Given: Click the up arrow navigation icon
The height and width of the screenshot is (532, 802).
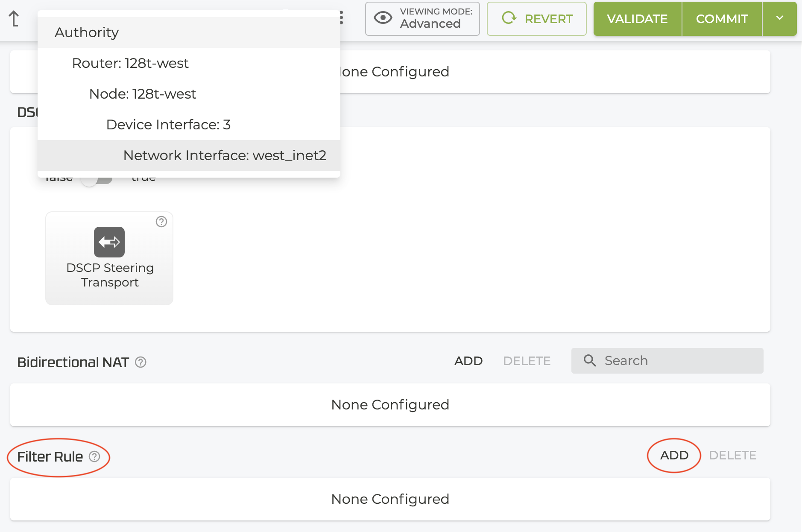Looking at the screenshot, I should coord(14,19).
